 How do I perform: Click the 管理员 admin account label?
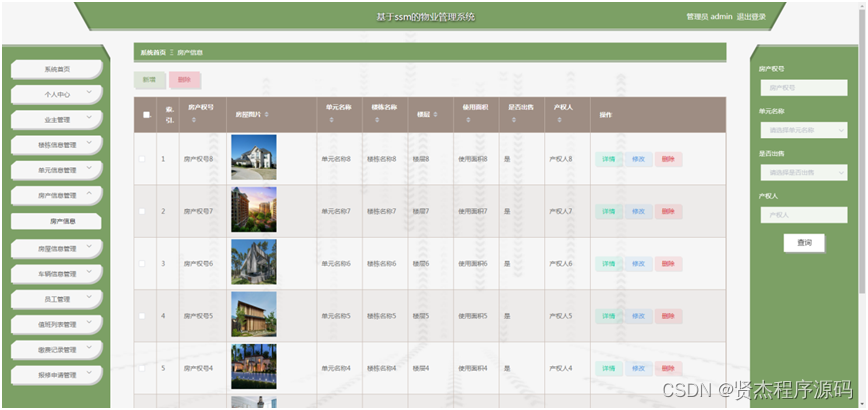click(710, 17)
